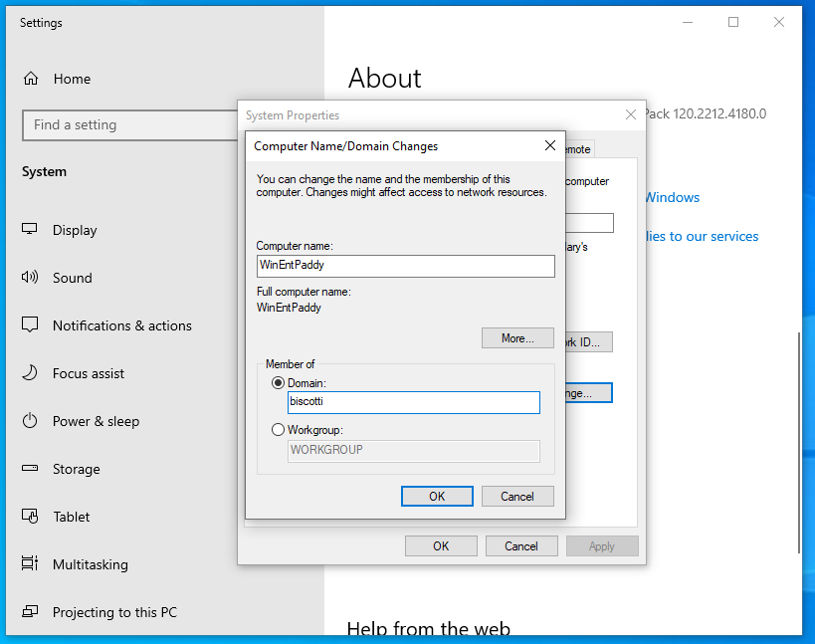
Task: Click Cancel in System Properties window
Action: click(521, 545)
